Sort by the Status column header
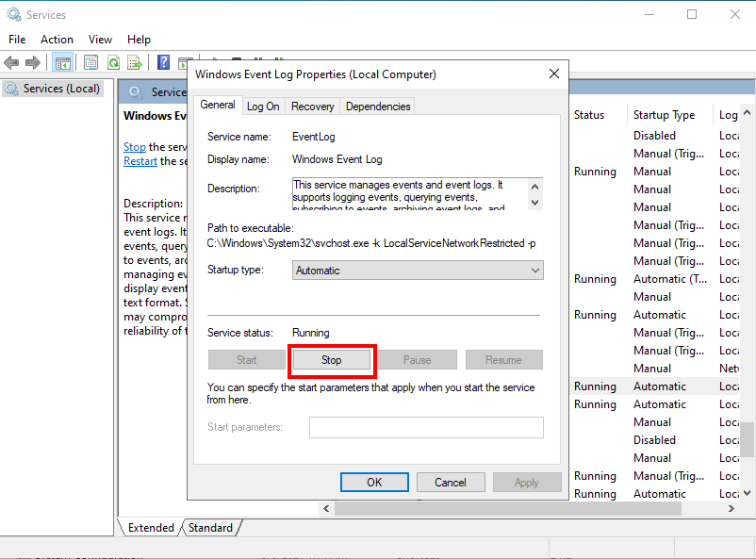The width and height of the screenshot is (756, 559). [599, 115]
